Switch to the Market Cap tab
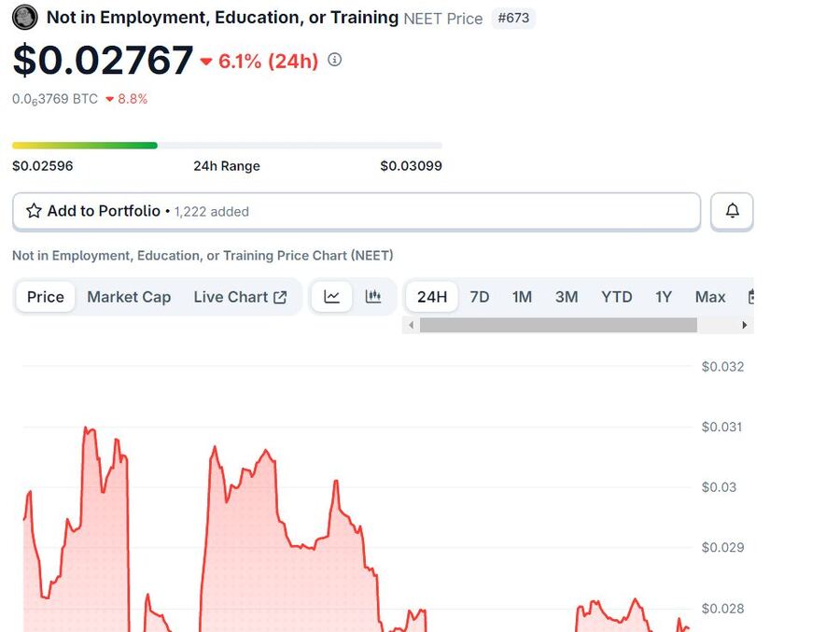The width and height of the screenshot is (840, 632). tap(128, 297)
